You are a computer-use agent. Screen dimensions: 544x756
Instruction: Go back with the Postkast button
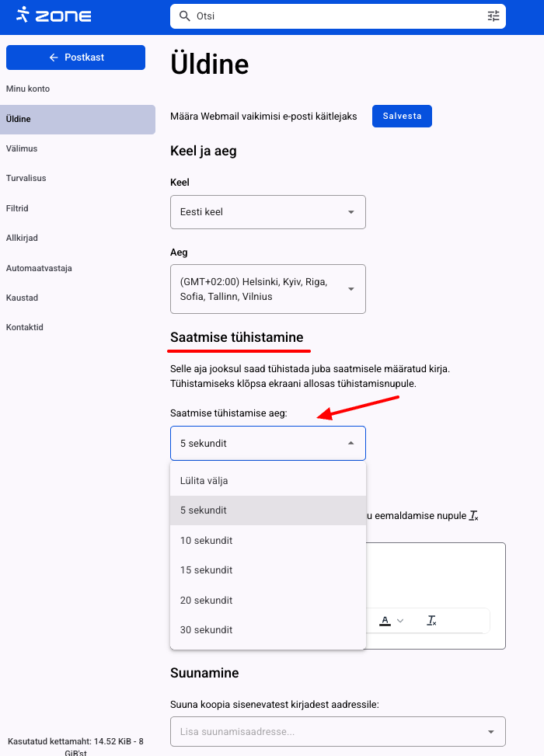(x=75, y=57)
